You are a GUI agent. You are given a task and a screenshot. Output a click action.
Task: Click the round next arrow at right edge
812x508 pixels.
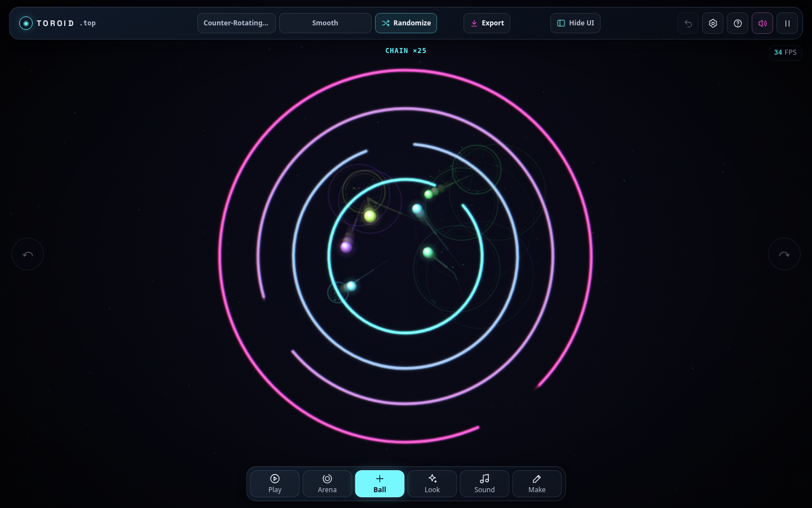coord(784,254)
